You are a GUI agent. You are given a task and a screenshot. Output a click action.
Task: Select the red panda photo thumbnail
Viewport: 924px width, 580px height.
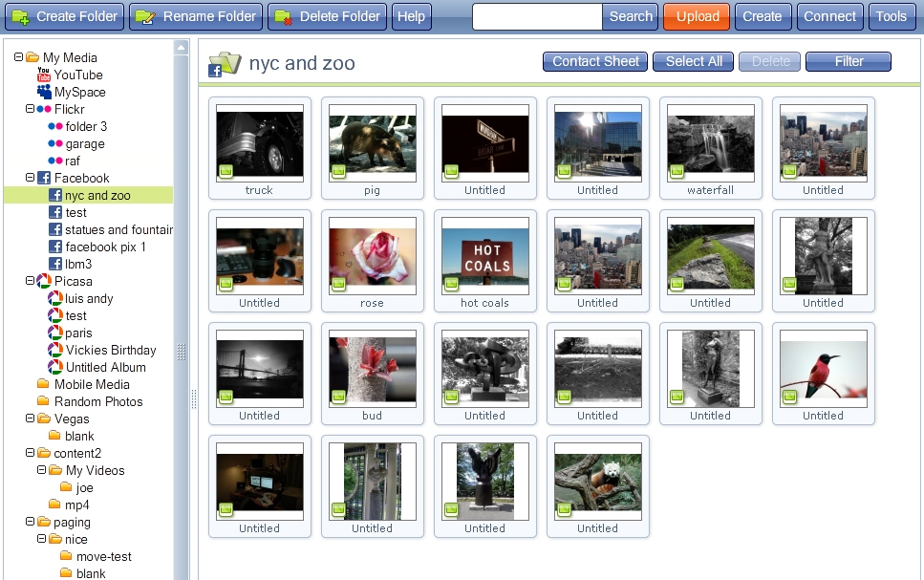pos(598,482)
